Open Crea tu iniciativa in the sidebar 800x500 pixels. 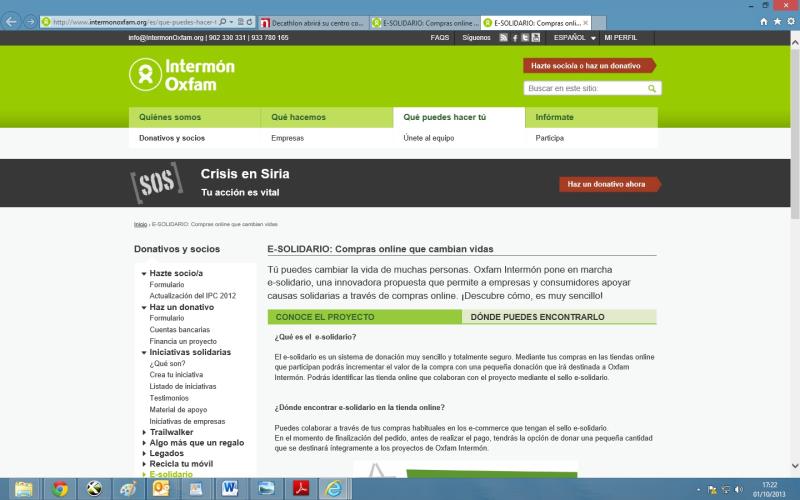[x=176, y=375]
